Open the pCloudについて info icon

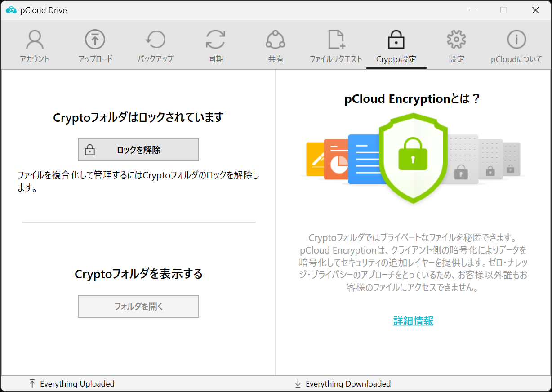point(516,40)
